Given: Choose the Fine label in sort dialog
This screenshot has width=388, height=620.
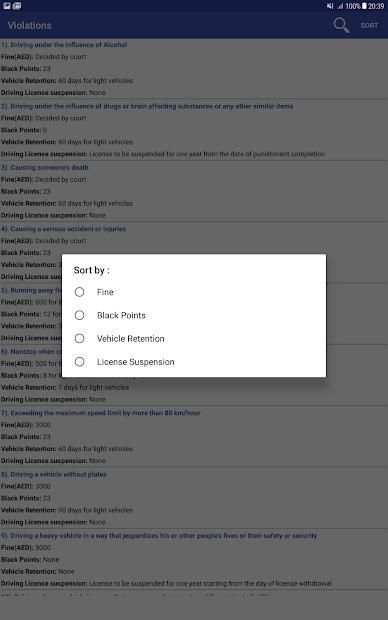Looking at the screenshot, I should [105, 292].
